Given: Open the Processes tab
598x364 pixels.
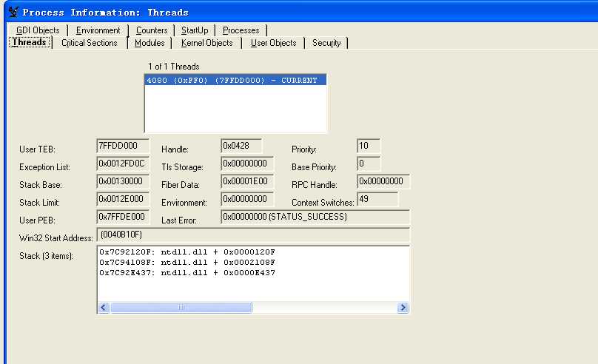Looking at the screenshot, I should coord(241,30).
